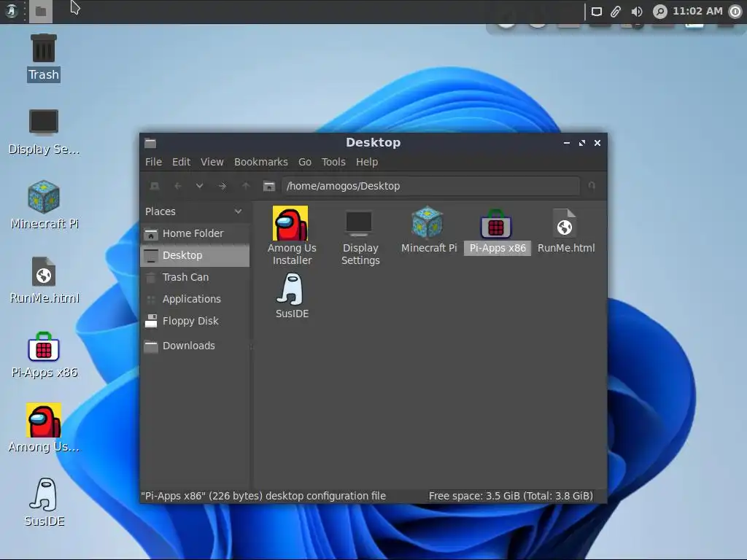Click the file manager taskbar button
747x560 pixels.
coord(41,12)
